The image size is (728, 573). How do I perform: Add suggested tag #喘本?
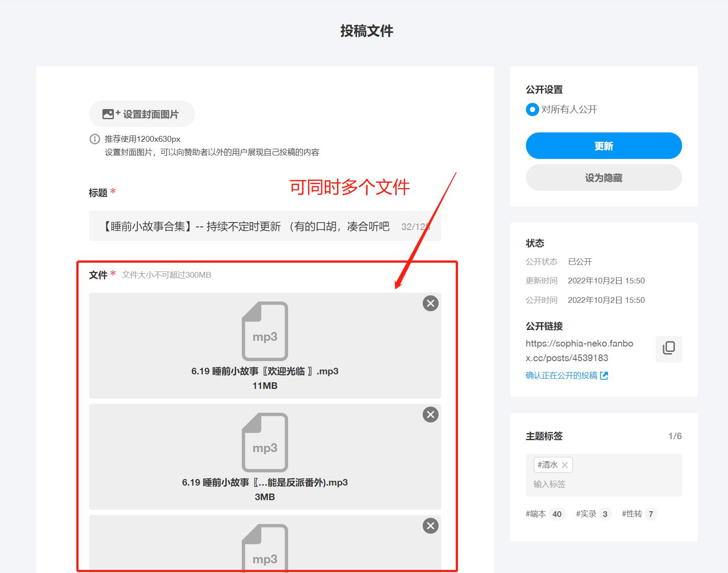(544, 514)
